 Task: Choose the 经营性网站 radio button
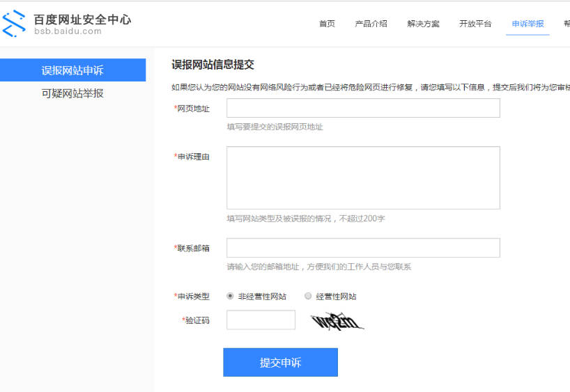pyautogui.click(x=308, y=296)
